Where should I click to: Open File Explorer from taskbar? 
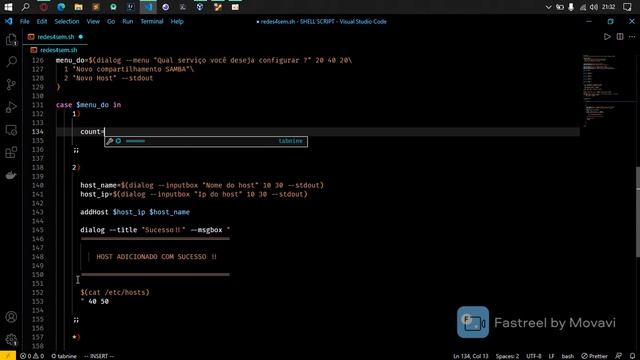pyautogui.click(x=78, y=7)
